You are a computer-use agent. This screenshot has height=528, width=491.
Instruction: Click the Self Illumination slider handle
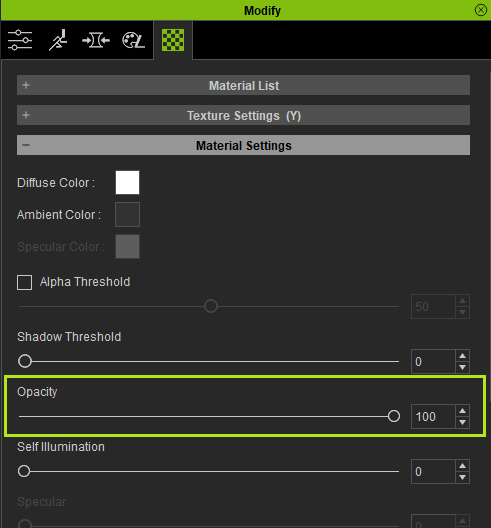point(24,471)
